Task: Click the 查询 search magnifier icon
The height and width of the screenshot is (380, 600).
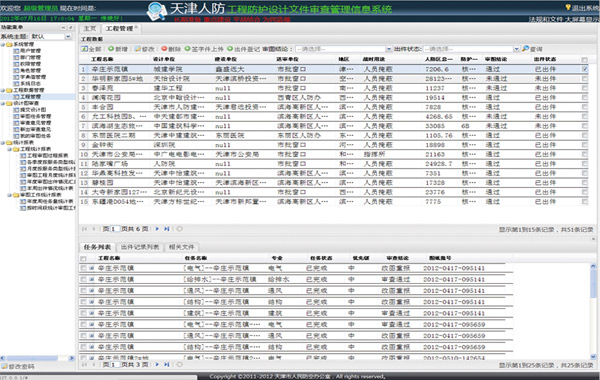Action: pos(525,48)
